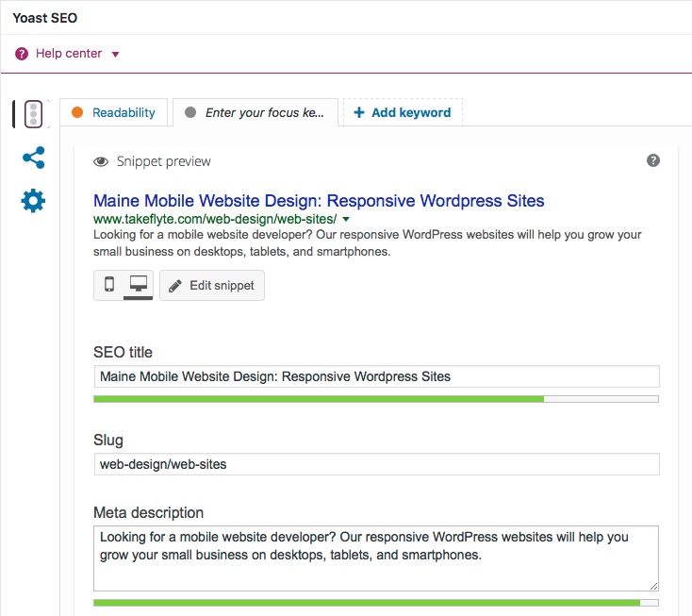
Task: Open the Help center link
Action: pyautogui.click(x=69, y=54)
